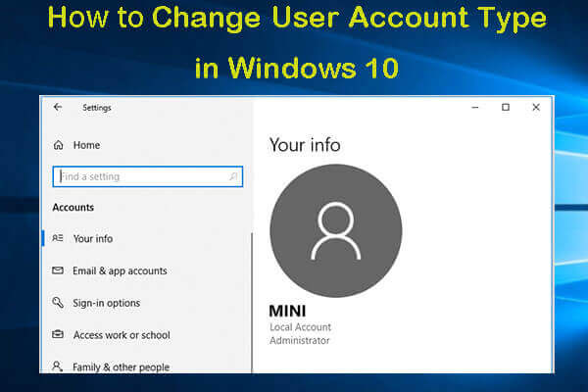
Task: Click the Local Account label
Action: 301,327
